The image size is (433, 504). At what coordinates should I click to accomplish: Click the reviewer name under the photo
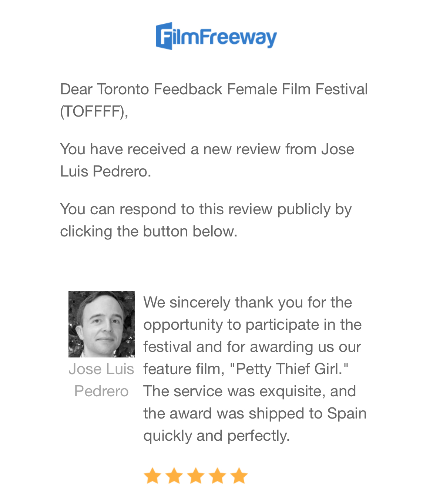[x=101, y=380]
